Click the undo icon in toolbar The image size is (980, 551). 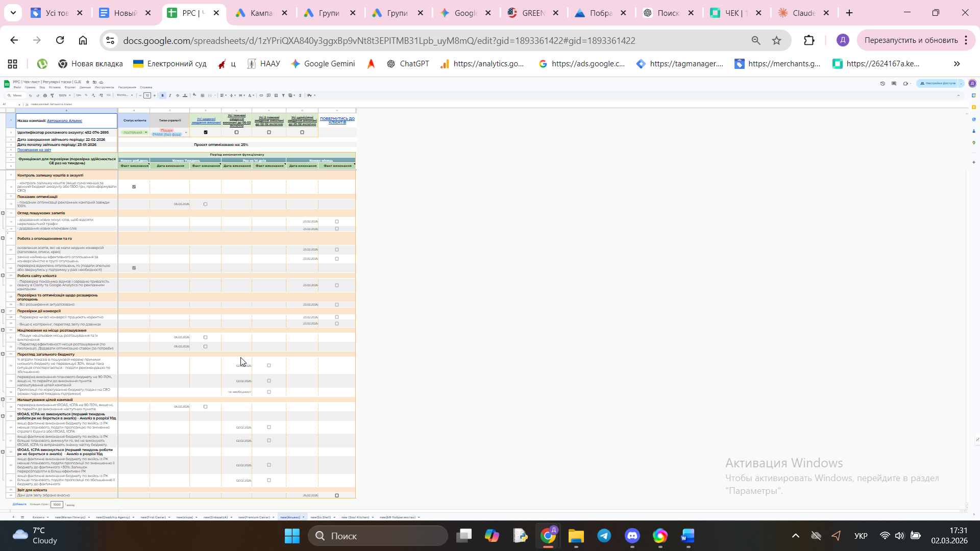[31, 95]
